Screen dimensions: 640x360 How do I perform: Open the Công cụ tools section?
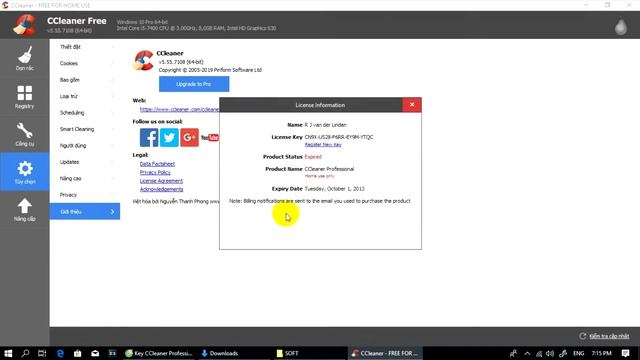click(24, 134)
